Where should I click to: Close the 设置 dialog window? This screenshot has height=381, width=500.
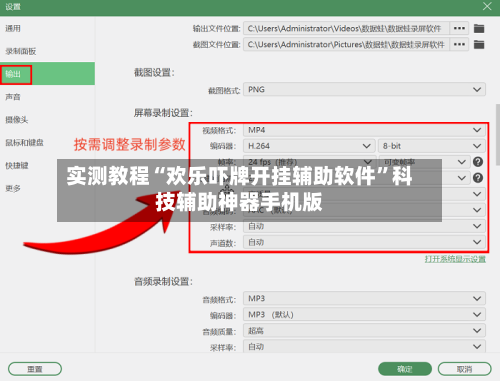(487, 7)
